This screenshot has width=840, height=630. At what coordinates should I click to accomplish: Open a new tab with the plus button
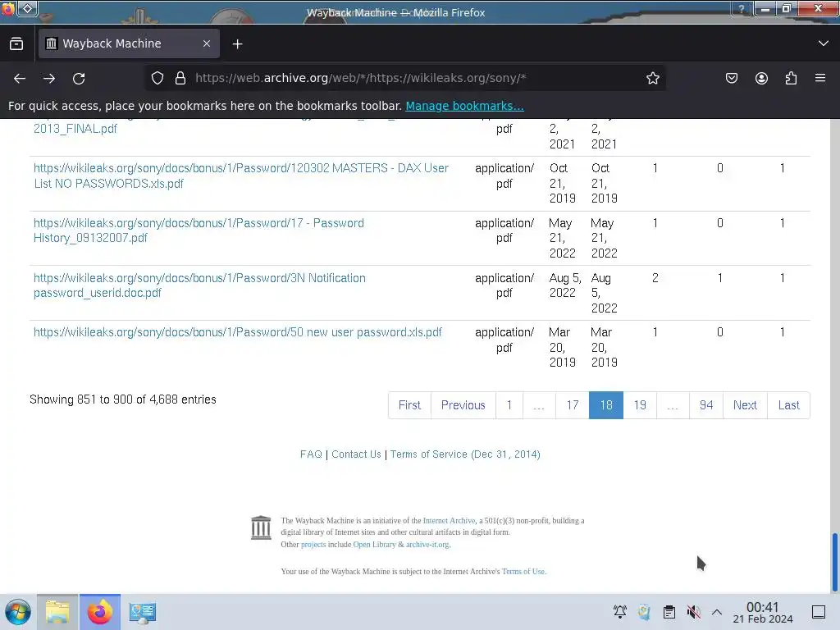tap(237, 44)
